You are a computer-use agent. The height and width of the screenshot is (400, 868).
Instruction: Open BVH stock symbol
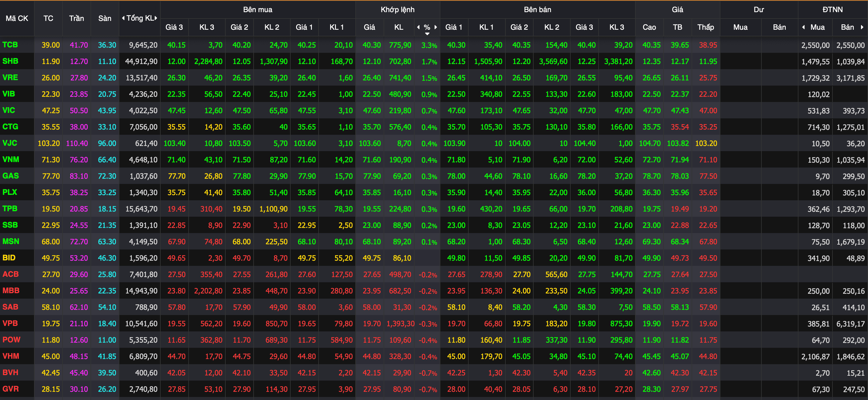(x=10, y=373)
